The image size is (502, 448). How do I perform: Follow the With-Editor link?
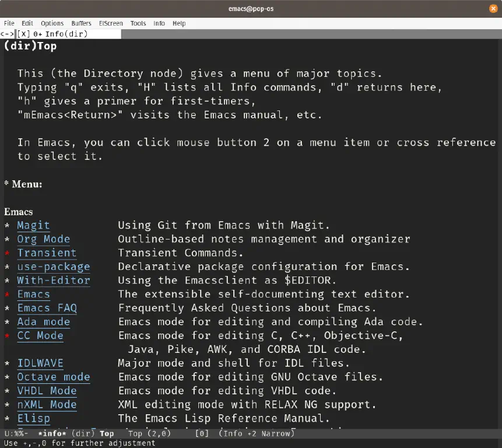point(53,280)
